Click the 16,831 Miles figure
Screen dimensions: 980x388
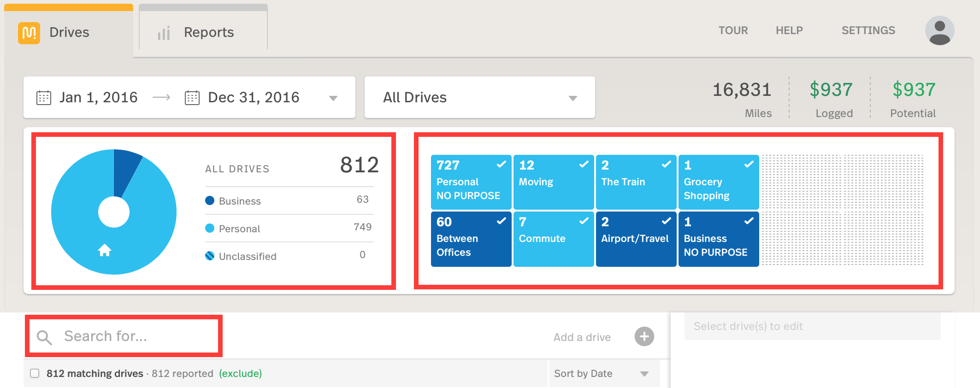742,89
